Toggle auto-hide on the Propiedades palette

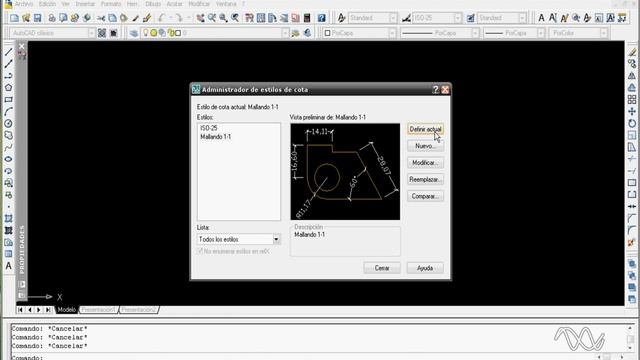(x=22, y=284)
